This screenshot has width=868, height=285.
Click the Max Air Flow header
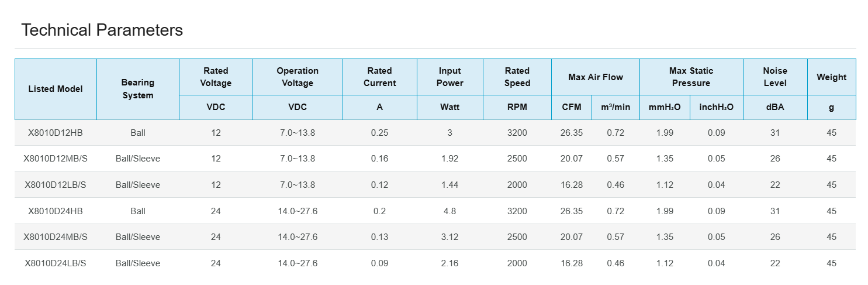click(x=596, y=77)
